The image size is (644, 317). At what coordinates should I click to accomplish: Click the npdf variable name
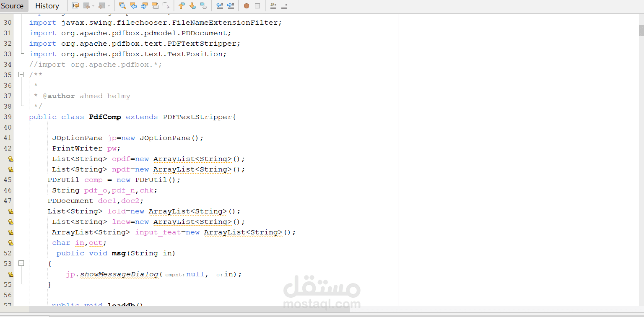[x=121, y=169]
